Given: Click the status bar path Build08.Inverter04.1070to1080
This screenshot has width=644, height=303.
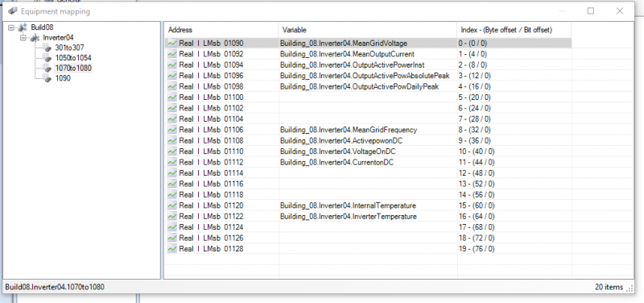Looking at the screenshot, I should click(55, 287).
